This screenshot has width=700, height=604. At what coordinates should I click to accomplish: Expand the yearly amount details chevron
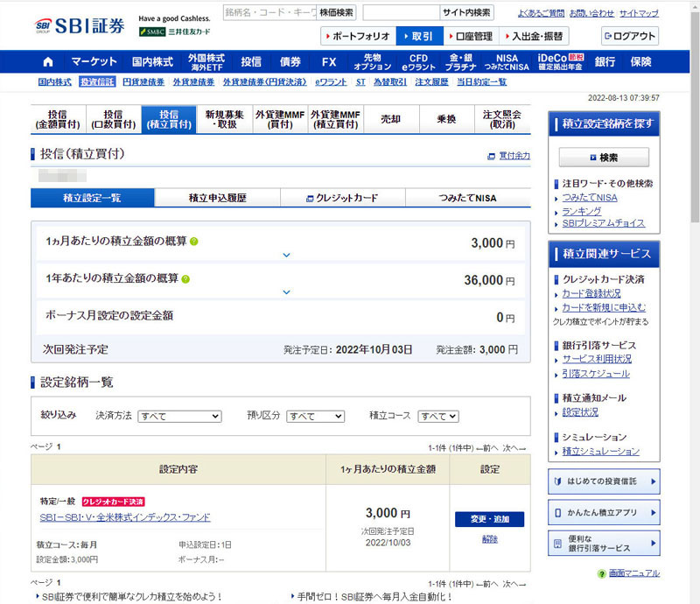285,292
